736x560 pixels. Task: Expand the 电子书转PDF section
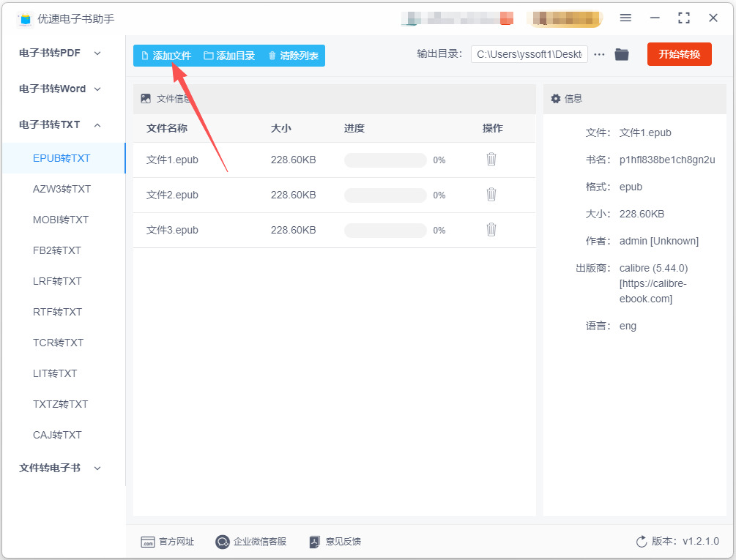point(59,53)
